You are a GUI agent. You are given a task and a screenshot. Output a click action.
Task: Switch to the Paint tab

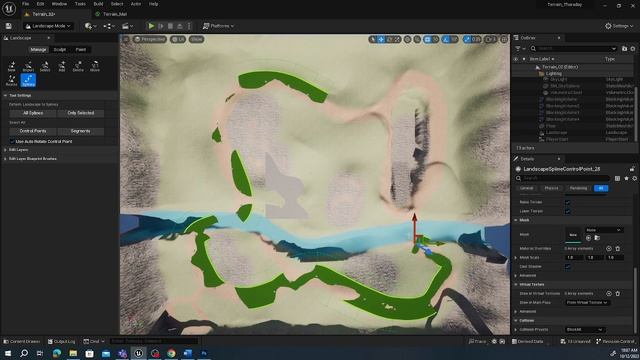coord(81,49)
